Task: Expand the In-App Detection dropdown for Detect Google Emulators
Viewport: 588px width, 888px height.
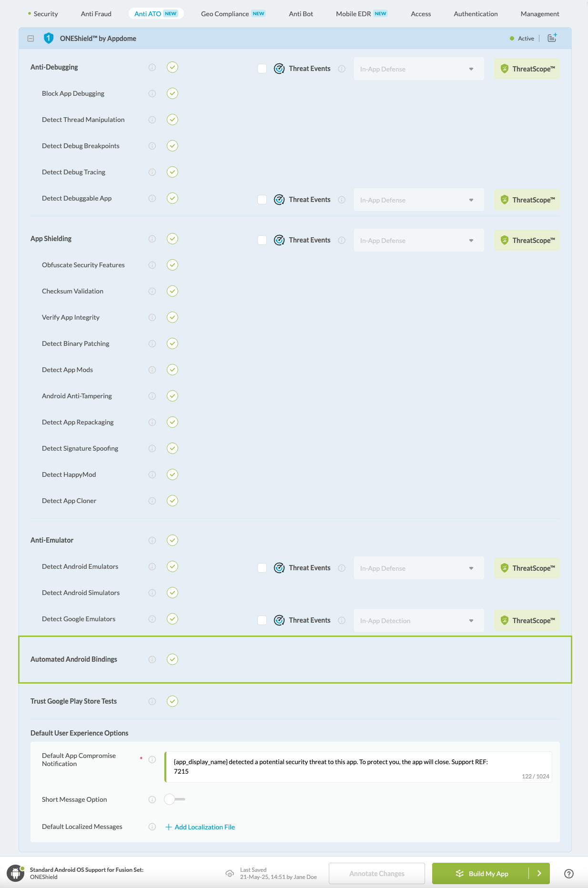Action: [x=418, y=620]
